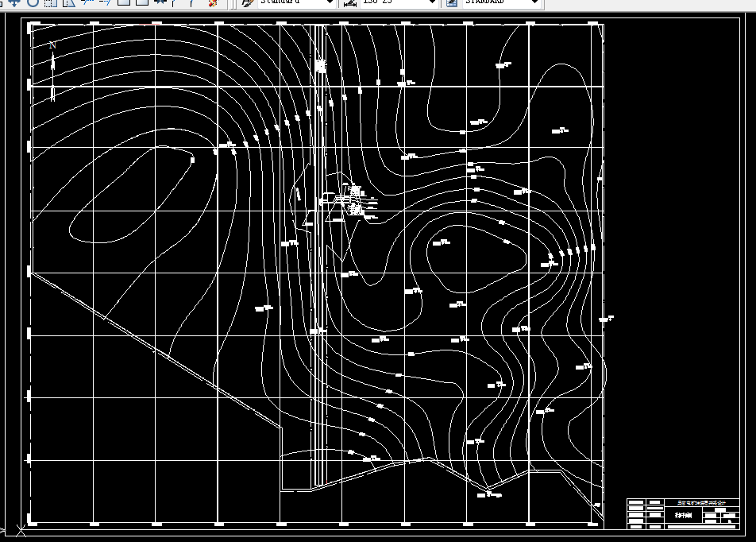The height and width of the screenshot is (542, 756).
Task: Open the ISO-25 dimension style dropdown
Action: point(399,2)
